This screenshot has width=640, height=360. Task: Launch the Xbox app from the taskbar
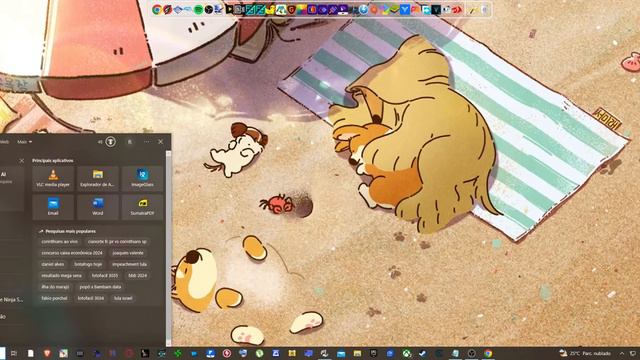click(407, 353)
